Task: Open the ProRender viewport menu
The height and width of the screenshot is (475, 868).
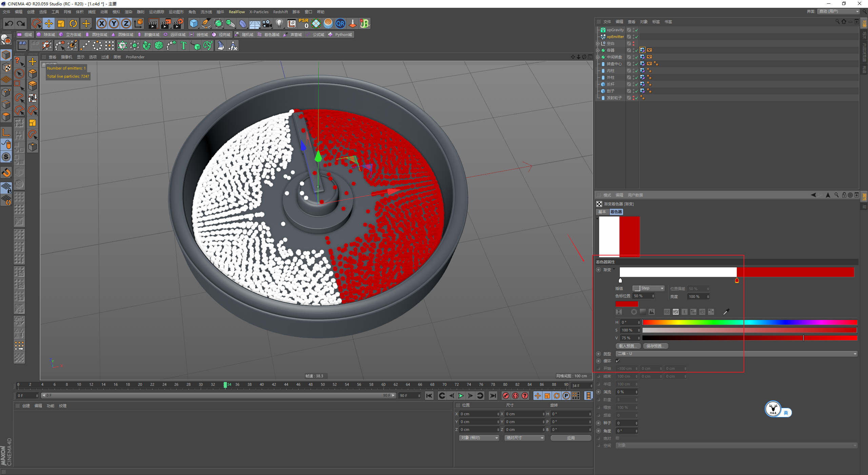Action: point(135,57)
